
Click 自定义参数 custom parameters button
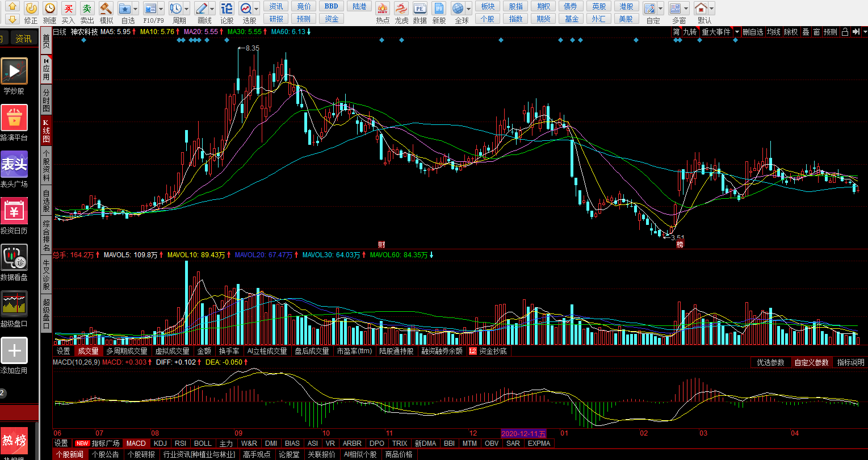(x=811, y=362)
